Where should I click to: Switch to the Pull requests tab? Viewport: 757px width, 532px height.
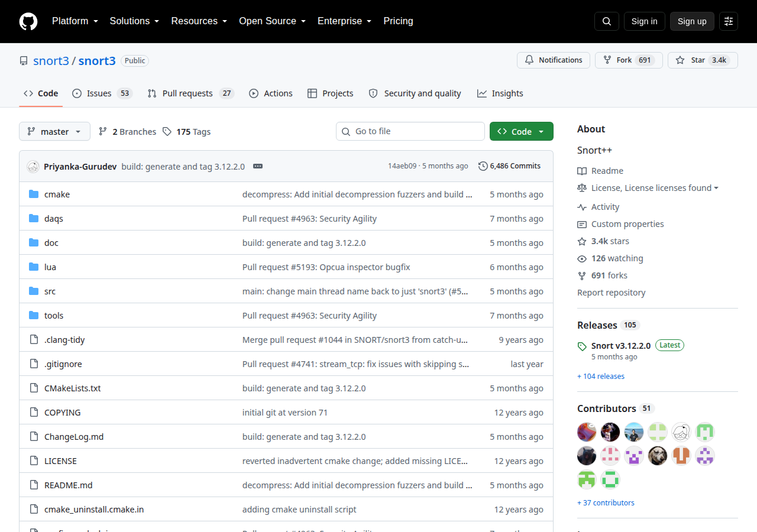click(190, 93)
